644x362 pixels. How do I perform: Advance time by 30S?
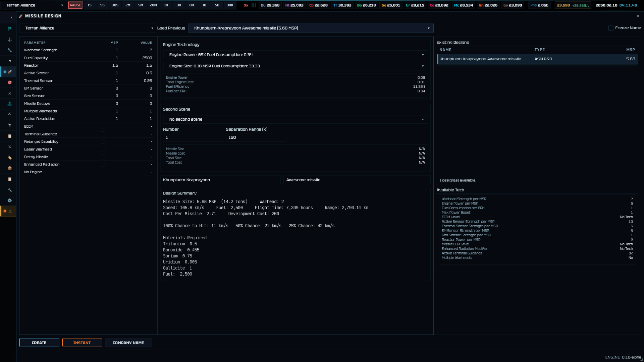click(x=115, y=5)
